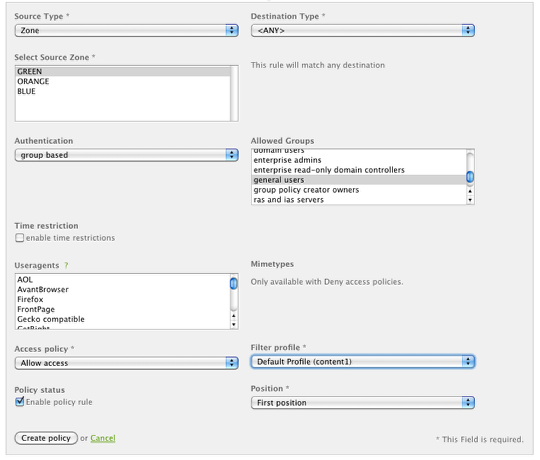
Task: Open the Filter profile dropdown
Action: 363,362
